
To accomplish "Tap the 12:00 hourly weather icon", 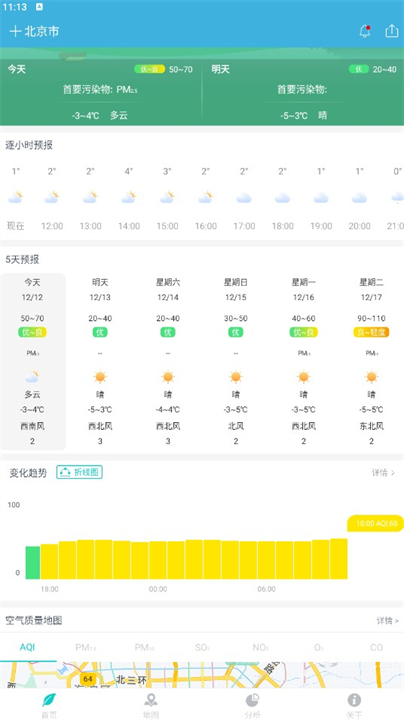I will (52, 197).
